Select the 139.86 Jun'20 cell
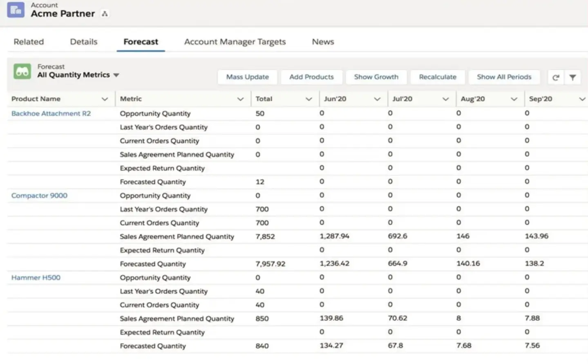The height and width of the screenshot is (364, 588). 331,318
